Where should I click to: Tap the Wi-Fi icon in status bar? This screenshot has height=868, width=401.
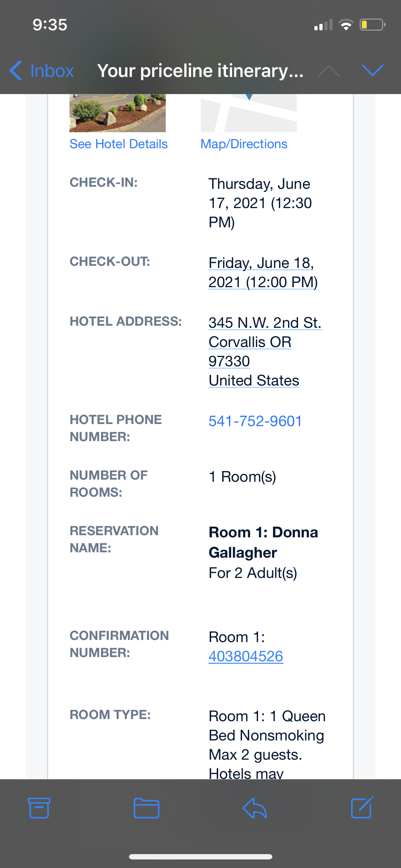tap(346, 25)
